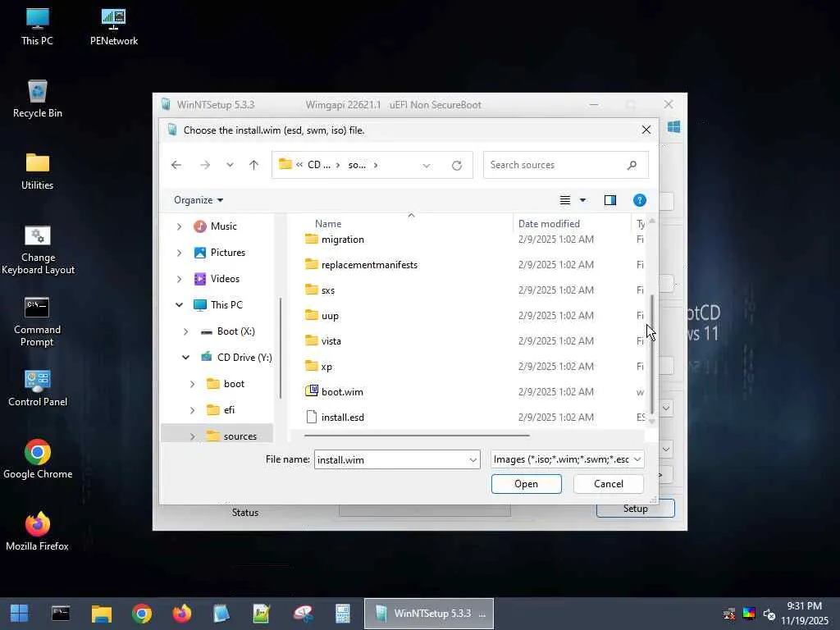Select the uup folder

(x=330, y=316)
